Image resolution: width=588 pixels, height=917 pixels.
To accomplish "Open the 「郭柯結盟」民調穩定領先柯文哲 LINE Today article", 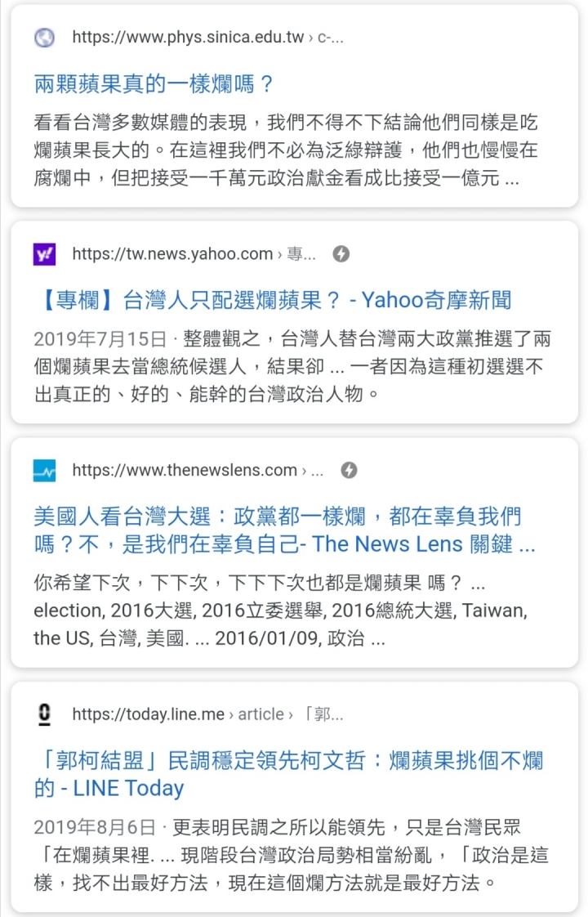I will point(287,774).
